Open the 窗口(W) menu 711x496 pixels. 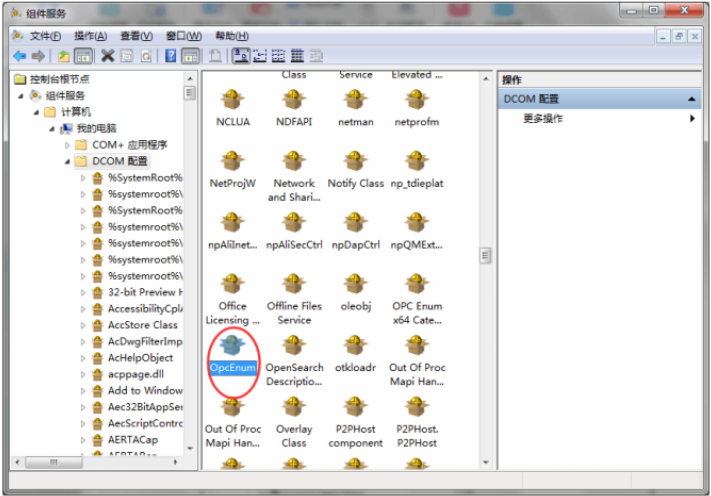coord(184,36)
